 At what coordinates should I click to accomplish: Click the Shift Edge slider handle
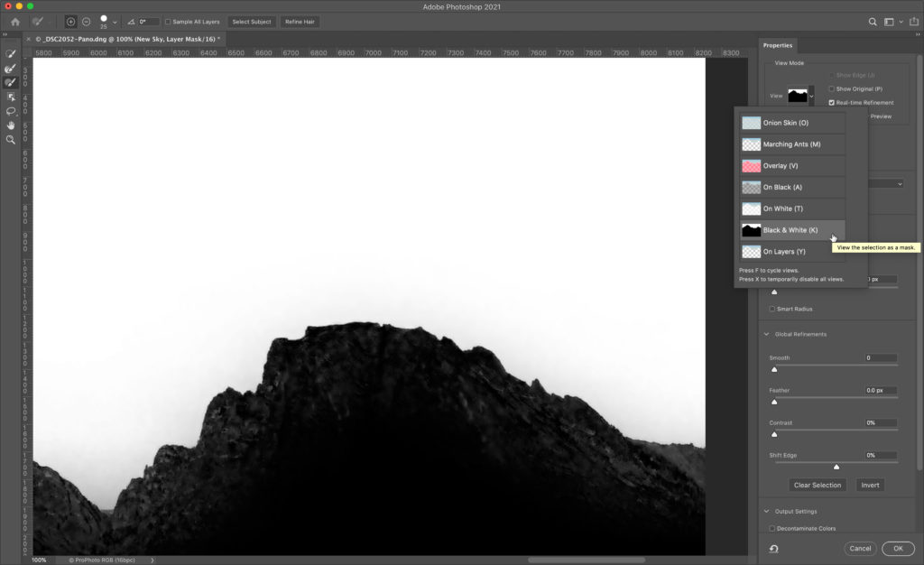[836, 467]
